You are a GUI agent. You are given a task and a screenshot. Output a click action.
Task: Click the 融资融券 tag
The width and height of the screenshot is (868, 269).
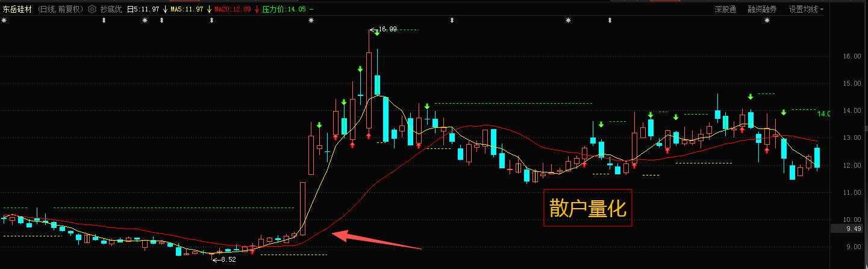(x=762, y=9)
